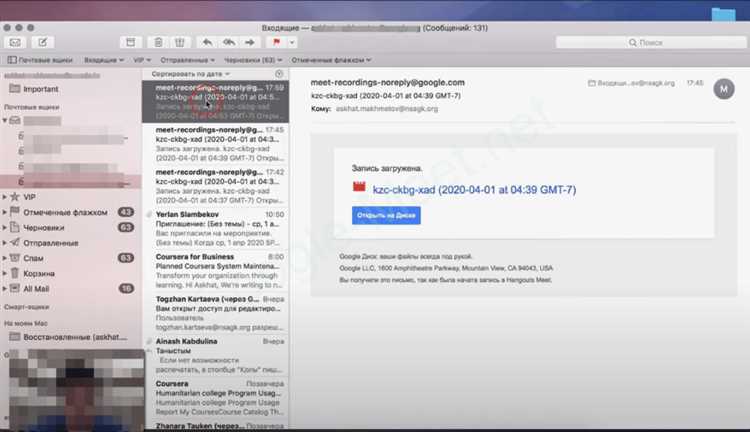The height and width of the screenshot is (432, 750).
Task: Click the Get Mail envelope icon
Action: click(15, 42)
